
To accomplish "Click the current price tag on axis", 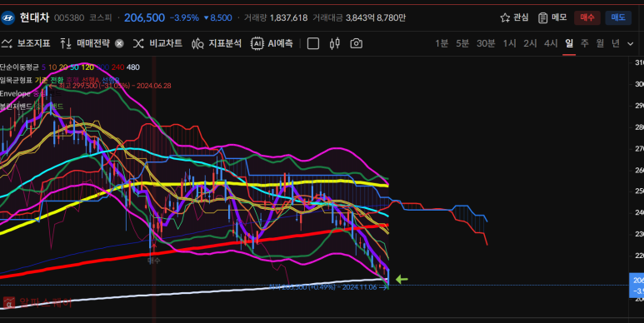I will [637, 286].
